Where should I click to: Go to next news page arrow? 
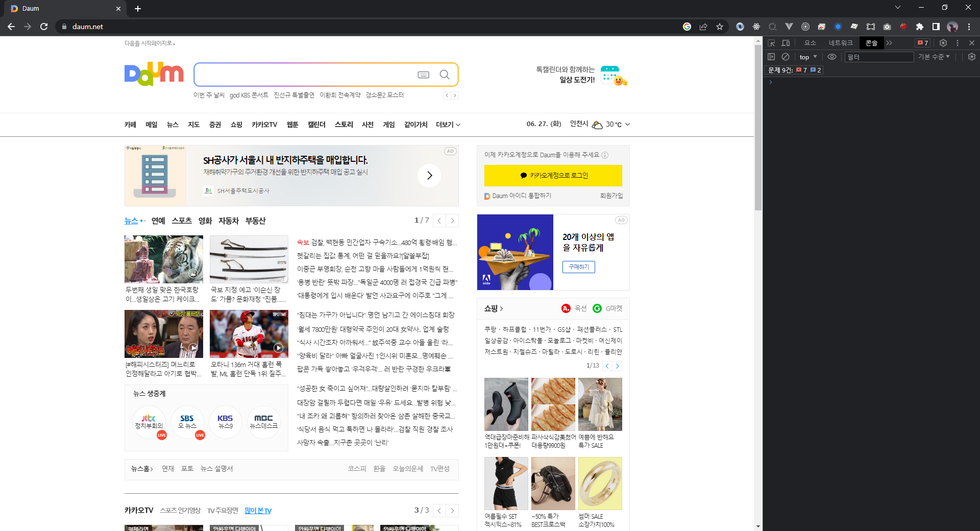(x=452, y=221)
